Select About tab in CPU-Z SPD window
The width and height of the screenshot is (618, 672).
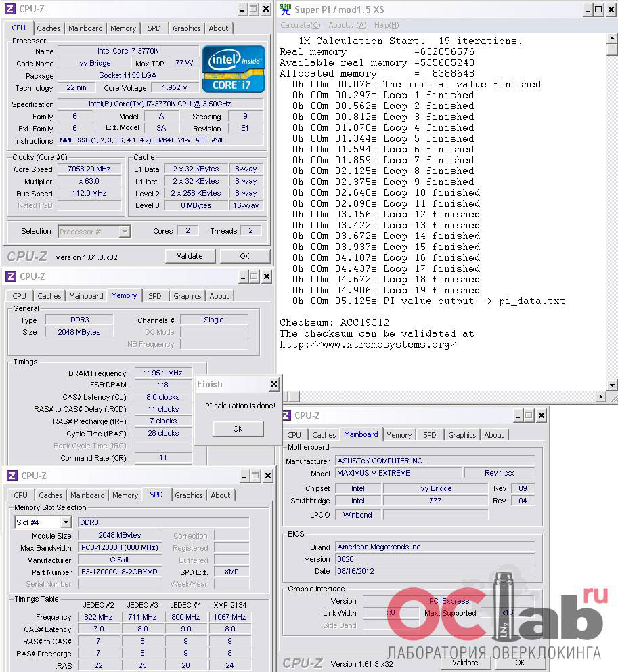point(221,495)
